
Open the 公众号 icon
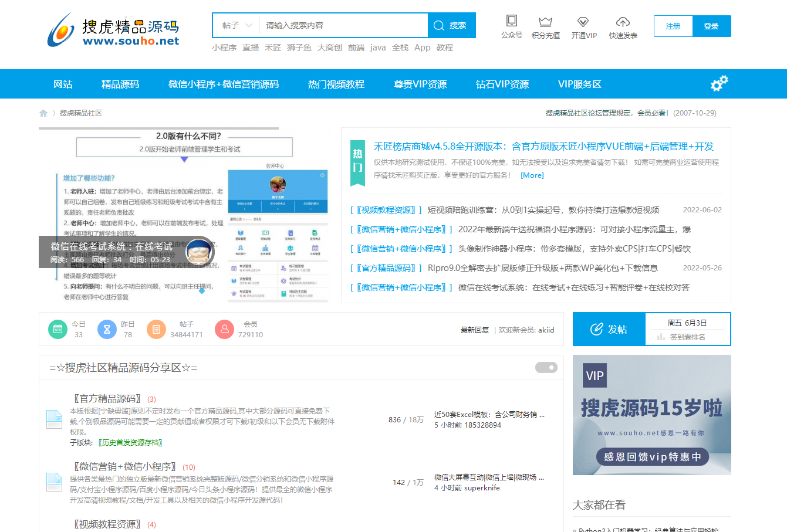(x=512, y=22)
